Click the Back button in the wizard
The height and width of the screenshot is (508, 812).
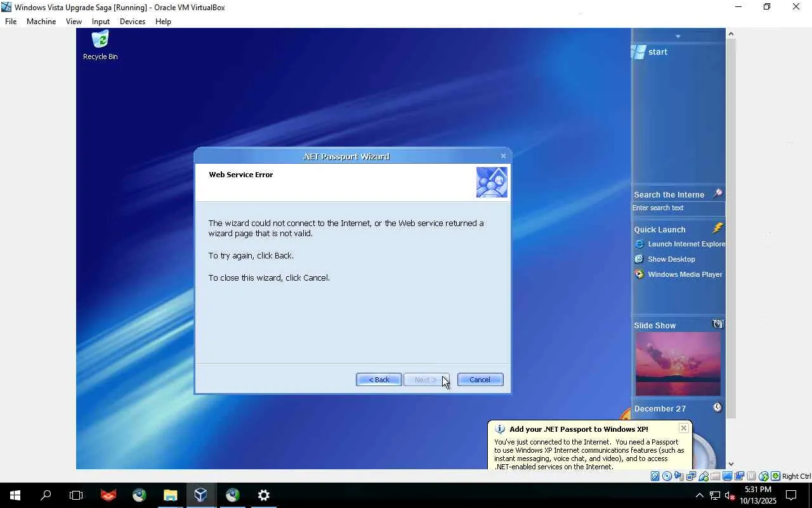[x=379, y=380]
